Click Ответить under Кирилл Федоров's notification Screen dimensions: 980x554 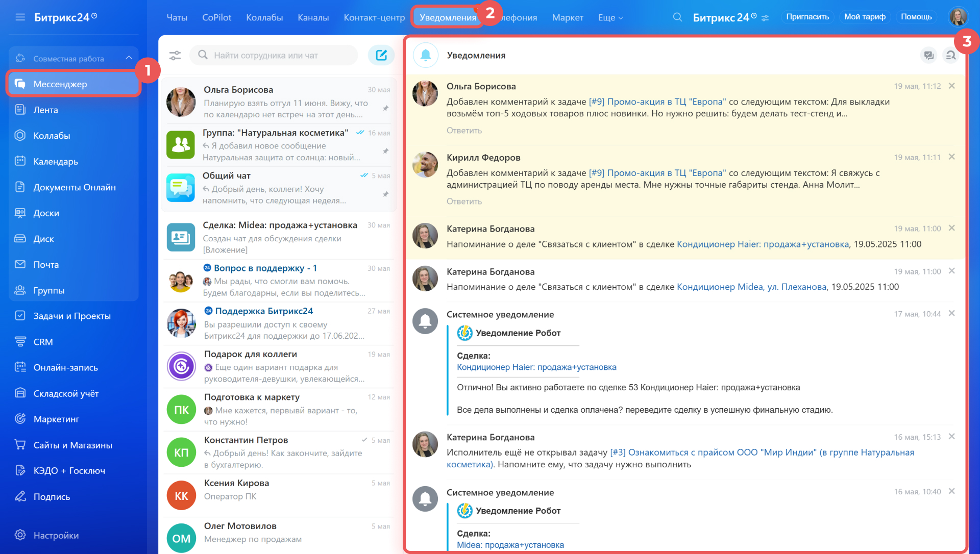(x=464, y=202)
